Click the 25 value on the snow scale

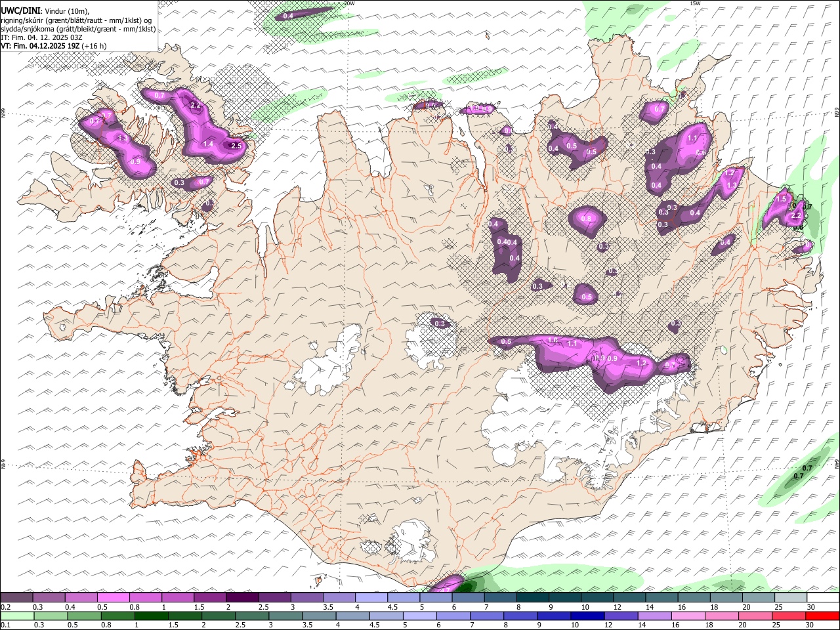click(x=780, y=607)
